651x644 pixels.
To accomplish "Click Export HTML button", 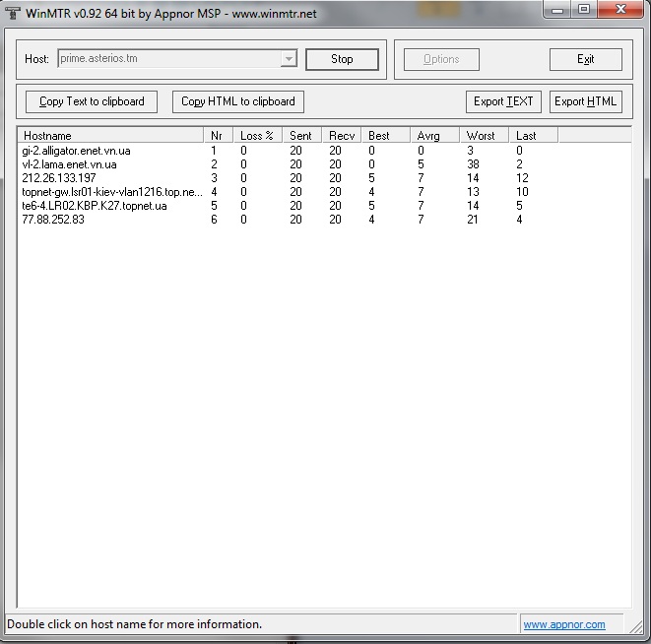I will click(x=585, y=101).
